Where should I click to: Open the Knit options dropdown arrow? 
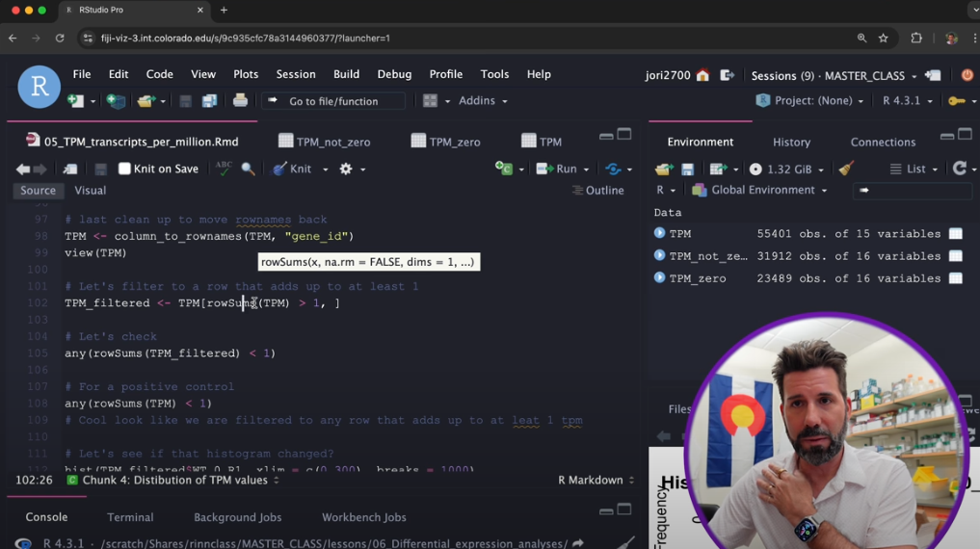tap(325, 170)
